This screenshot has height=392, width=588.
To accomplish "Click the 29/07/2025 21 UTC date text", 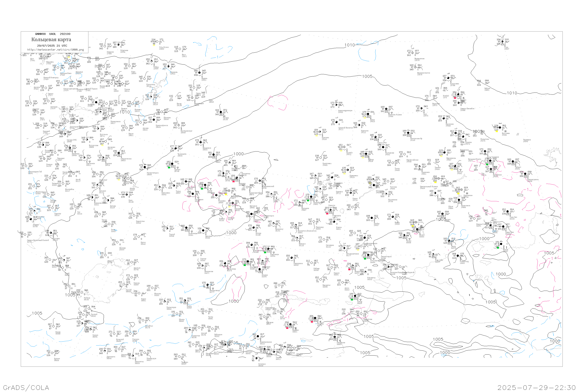I will tap(52, 46).
